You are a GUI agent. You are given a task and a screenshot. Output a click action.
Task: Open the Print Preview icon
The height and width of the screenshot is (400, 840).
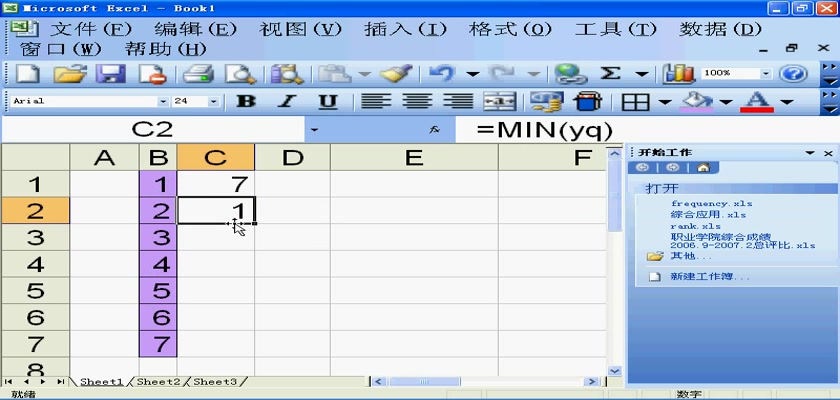click(240, 74)
